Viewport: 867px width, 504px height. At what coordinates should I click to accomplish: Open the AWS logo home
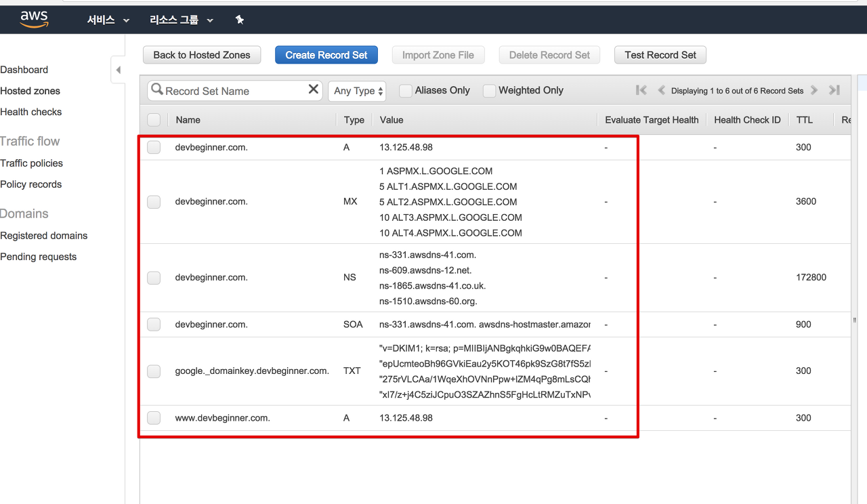click(34, 20)
